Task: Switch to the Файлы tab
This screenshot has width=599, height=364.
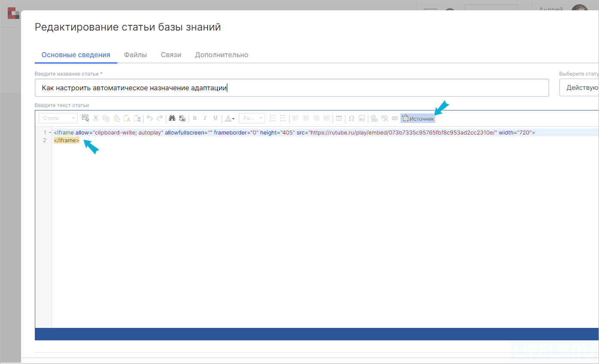Action: 135,55
